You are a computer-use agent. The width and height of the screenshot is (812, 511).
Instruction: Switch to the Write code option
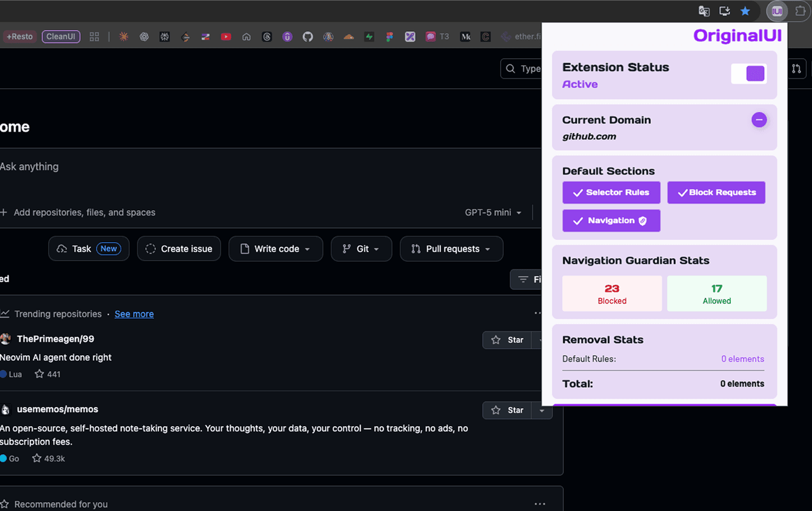pyautogui.click(x=276, y=248)
